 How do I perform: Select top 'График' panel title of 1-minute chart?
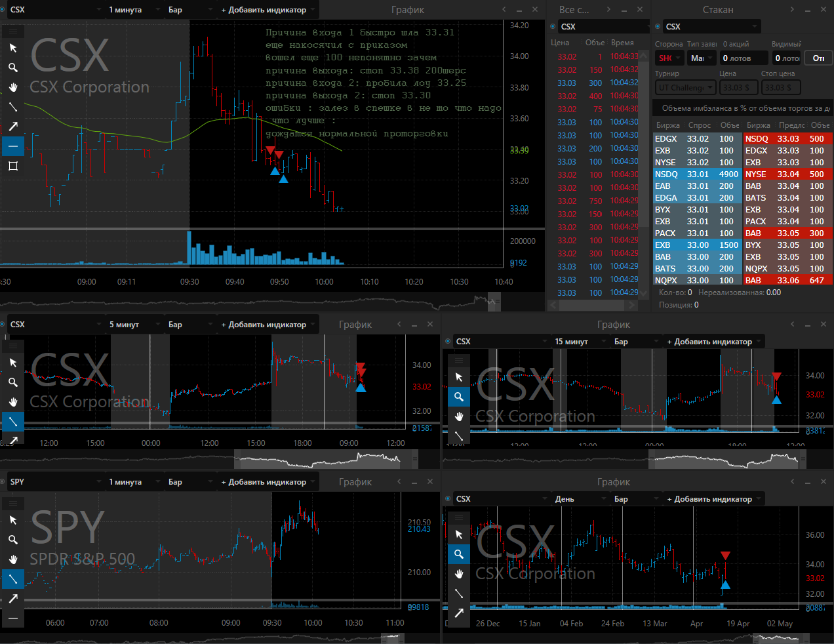(408, 10)
